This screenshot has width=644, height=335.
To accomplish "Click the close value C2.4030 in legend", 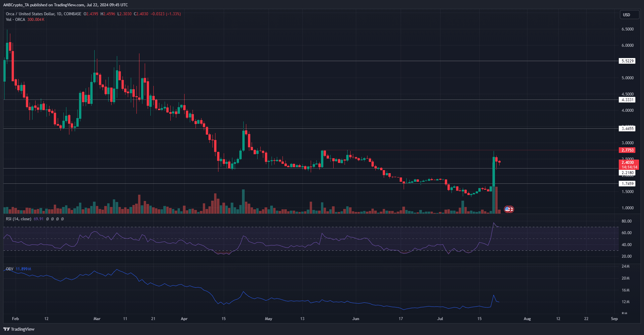I will [141, 14].
